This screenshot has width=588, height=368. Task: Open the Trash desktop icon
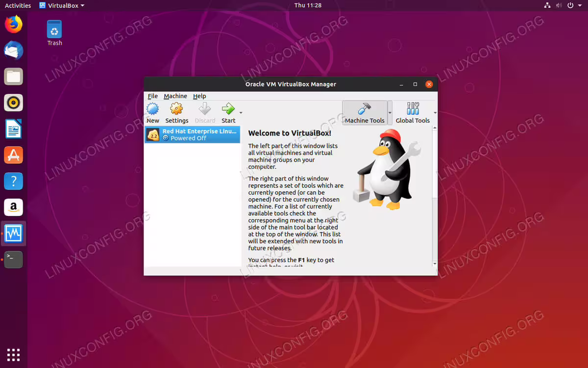coord(54,33)
